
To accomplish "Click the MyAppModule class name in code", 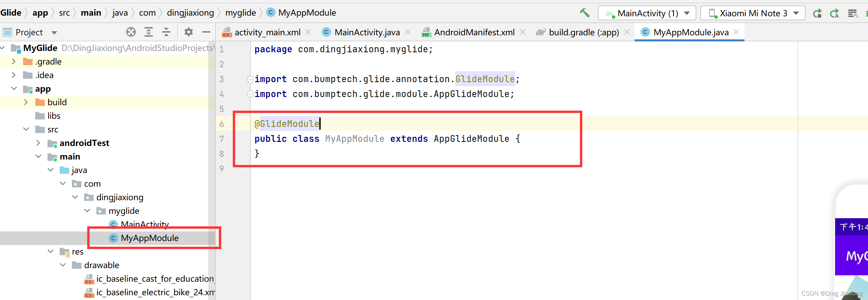I will click(355, 139).
